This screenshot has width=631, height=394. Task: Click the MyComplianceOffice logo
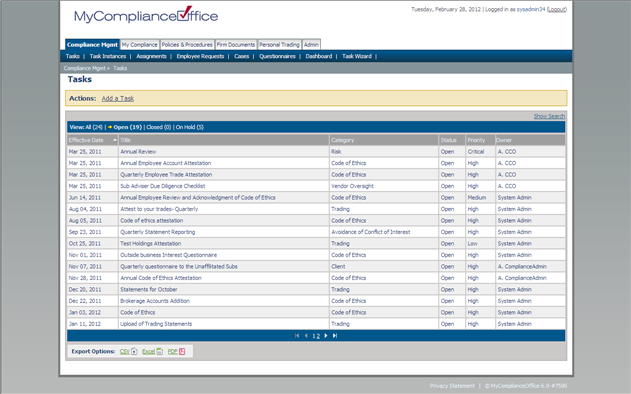pyautogui.click(x=146, y=15)
